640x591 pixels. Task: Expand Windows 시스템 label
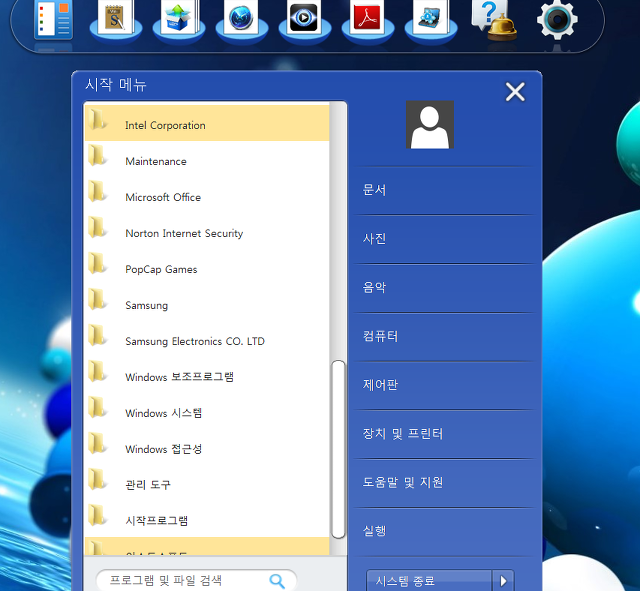pos(164,413)
